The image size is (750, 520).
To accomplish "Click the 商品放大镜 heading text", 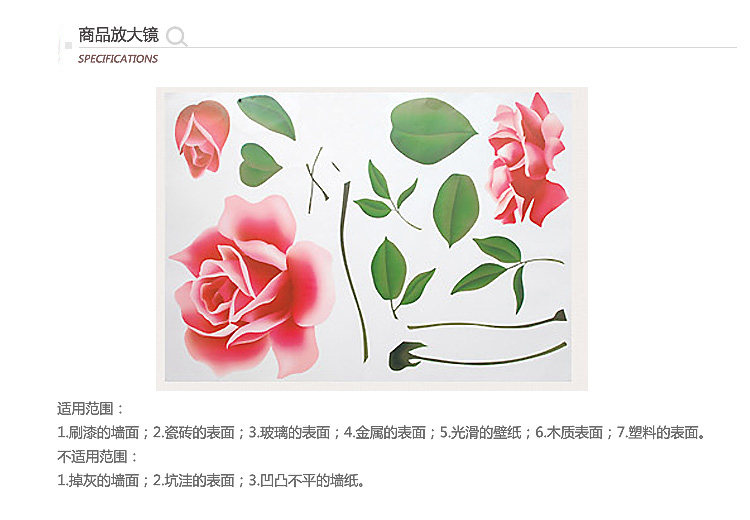I will 118,35.
